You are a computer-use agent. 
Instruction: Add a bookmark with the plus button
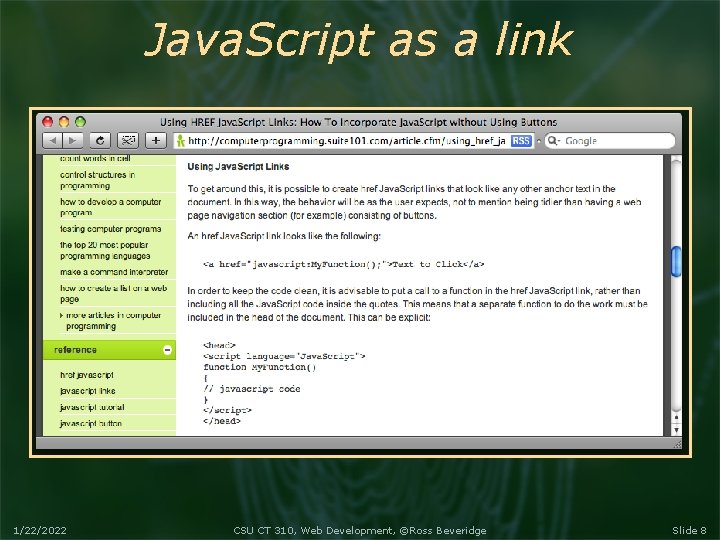point(156,141)
